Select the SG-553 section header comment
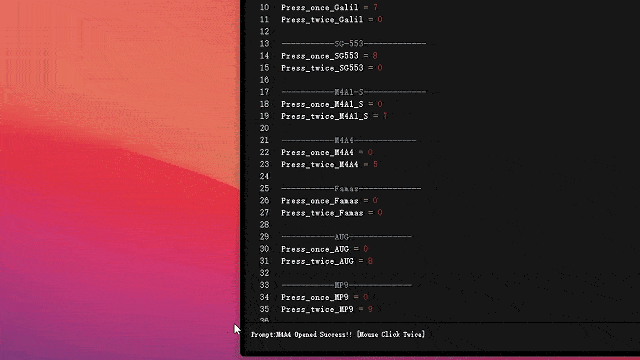 click(353, 43)
